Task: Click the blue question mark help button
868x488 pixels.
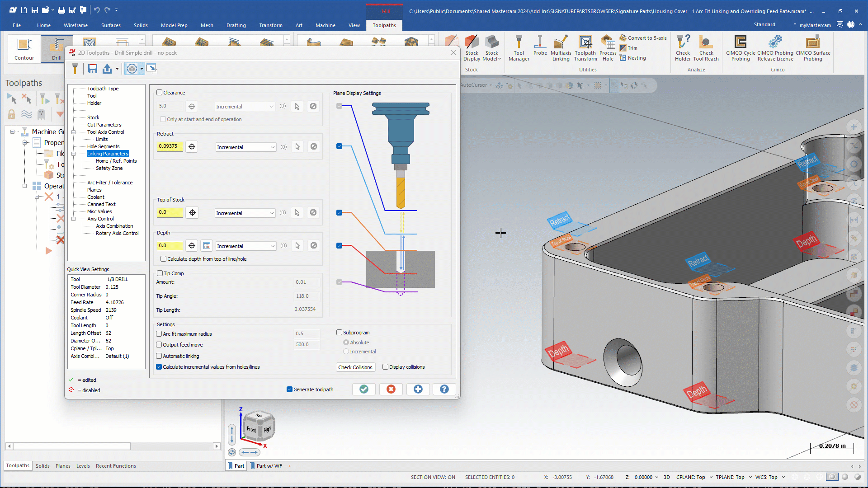Action: point(444,389)
